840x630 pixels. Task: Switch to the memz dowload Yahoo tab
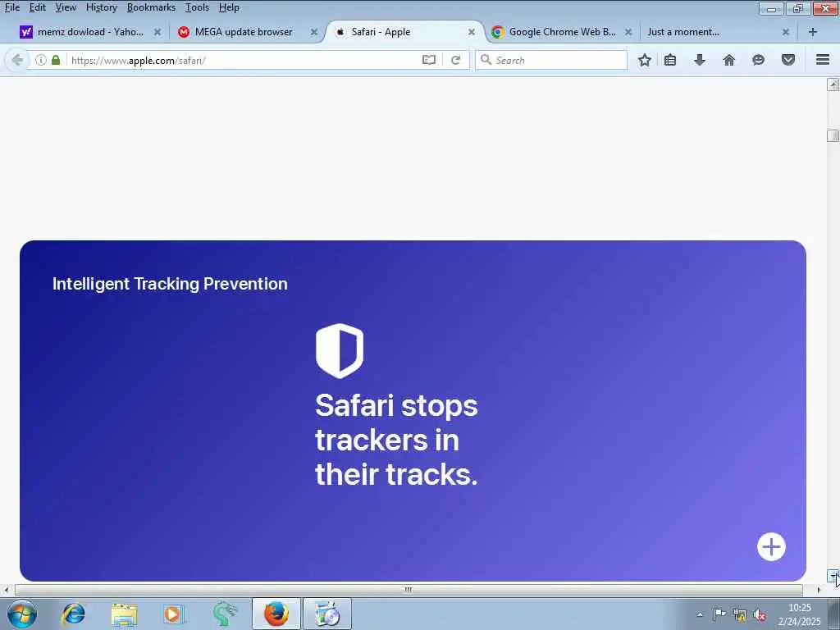click(x=90, y=32)
